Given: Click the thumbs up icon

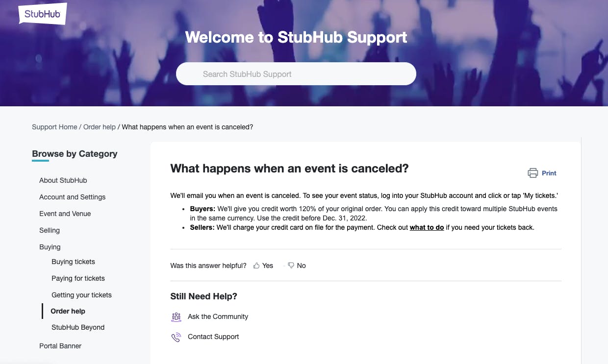Looking at the screenshot, I should [x=256, y=266].
